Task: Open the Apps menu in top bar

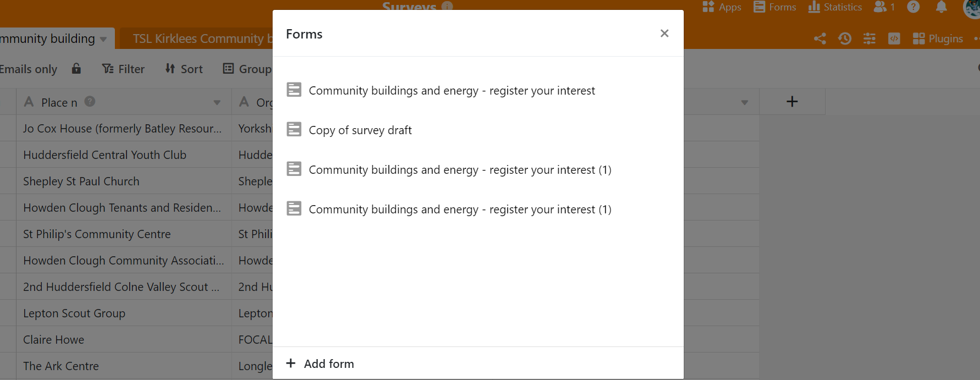Action: [x=722, y=7]
